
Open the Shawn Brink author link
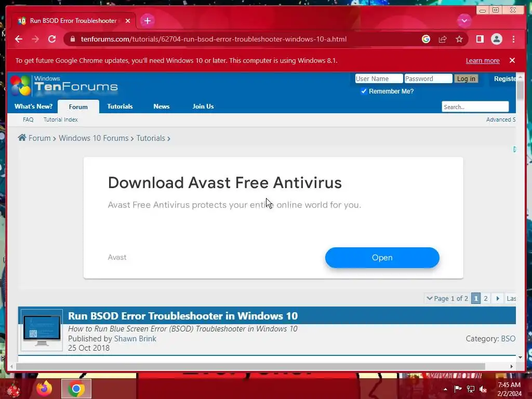(x=135, y=339)
